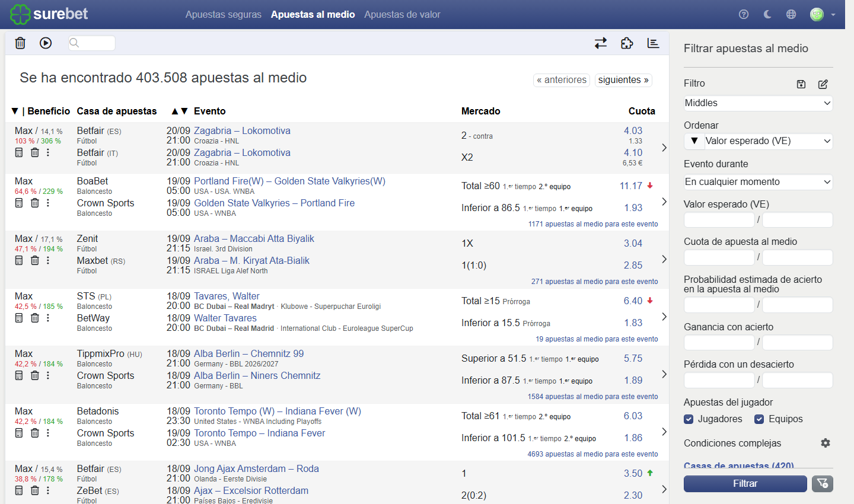The height and width of the screenshot is (504, 854).
Task: Open Alba Berlin – Niners Chemnitz event link
Action: (x=257, y=375)
